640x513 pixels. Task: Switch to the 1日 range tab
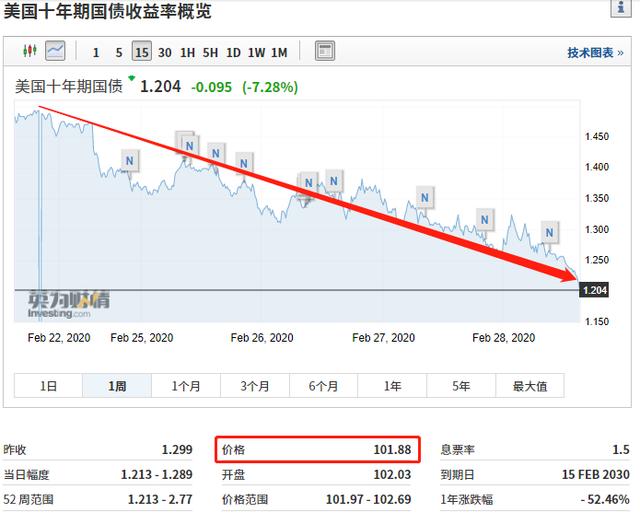48,386
